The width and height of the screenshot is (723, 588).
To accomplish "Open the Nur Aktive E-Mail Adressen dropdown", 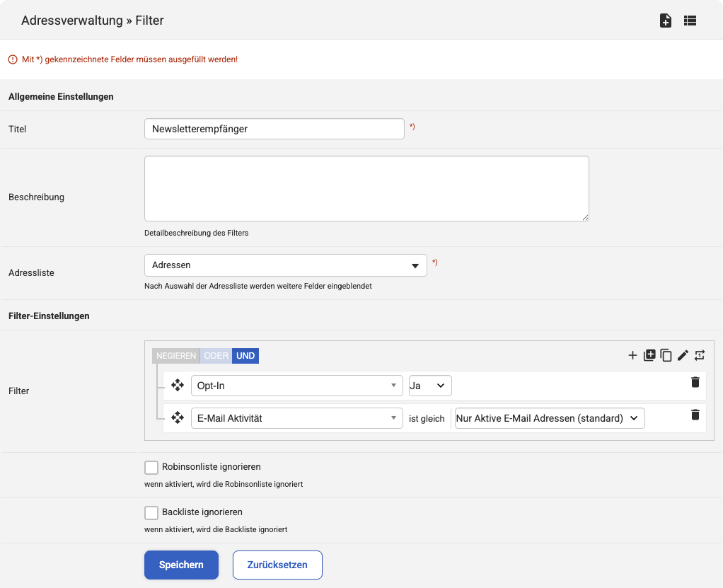I will pyautogui.click(x=550, y=418).
